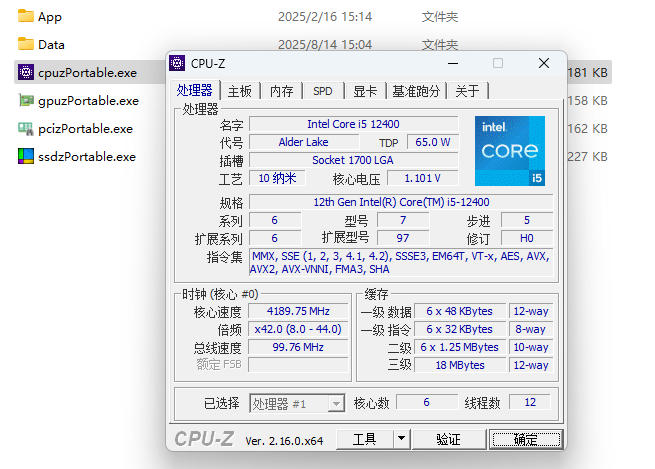Open the 基准跑分 tab
Viewport: 655px width, 469px height.
416,91
